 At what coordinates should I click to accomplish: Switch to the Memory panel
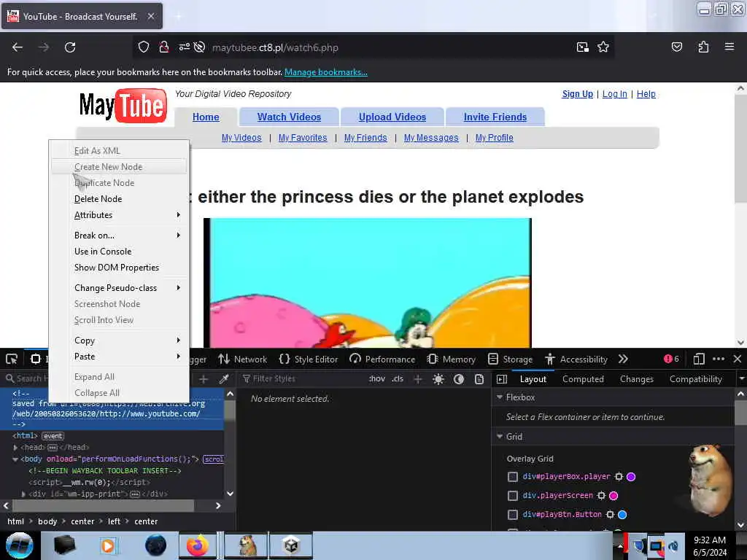(x=451, y=359)
